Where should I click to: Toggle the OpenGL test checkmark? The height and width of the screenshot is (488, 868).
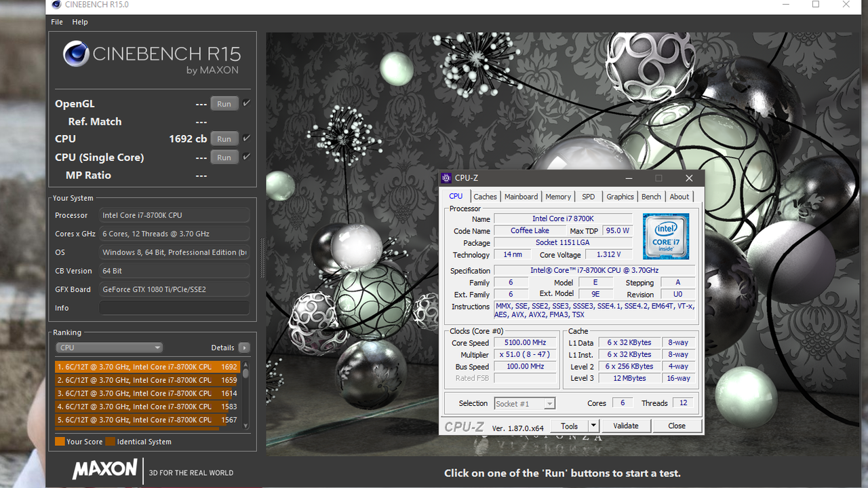coord(247,103)
